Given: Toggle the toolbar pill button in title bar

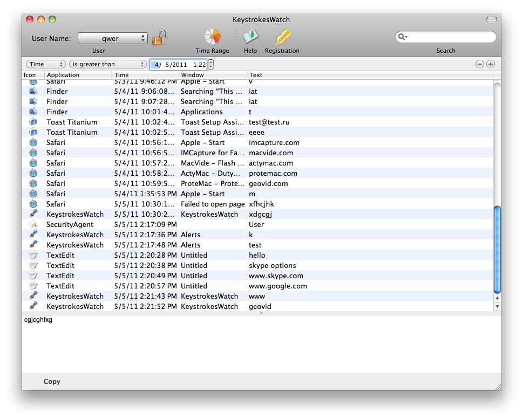Looking at the screenshot, I should [491, 19].
